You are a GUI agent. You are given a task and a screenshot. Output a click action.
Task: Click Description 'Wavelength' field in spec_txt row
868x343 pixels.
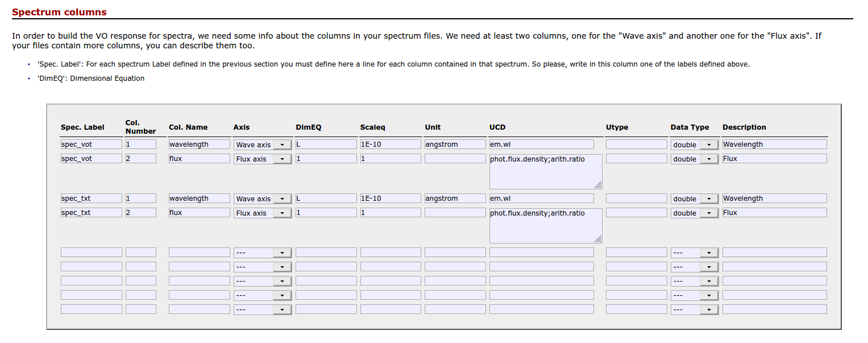tap(775, 199)
